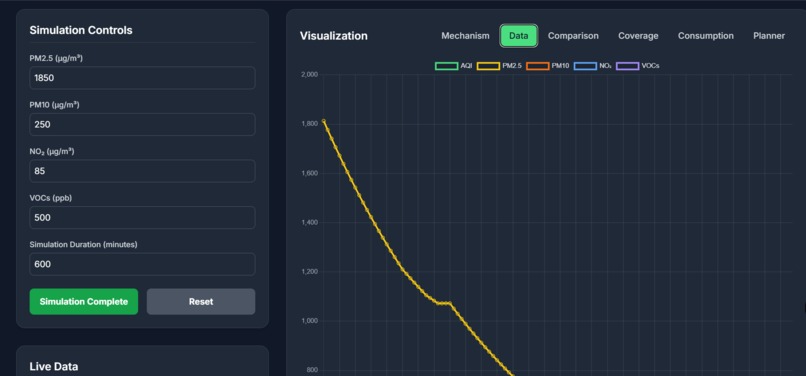Screen dimensions: 806x376
Task: Click the Visualization heading
Action: point(334,36)
